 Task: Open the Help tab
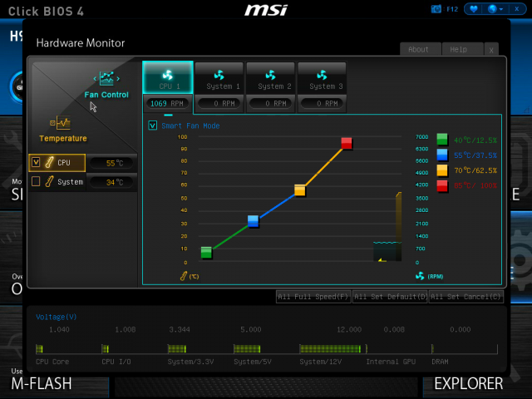(x=462, y=49)
